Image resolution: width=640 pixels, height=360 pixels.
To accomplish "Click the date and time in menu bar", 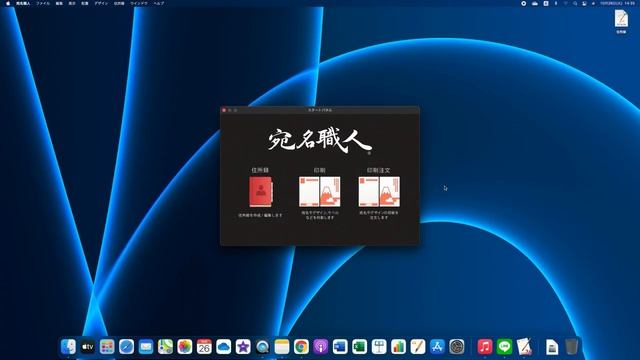I will (618, 3).
